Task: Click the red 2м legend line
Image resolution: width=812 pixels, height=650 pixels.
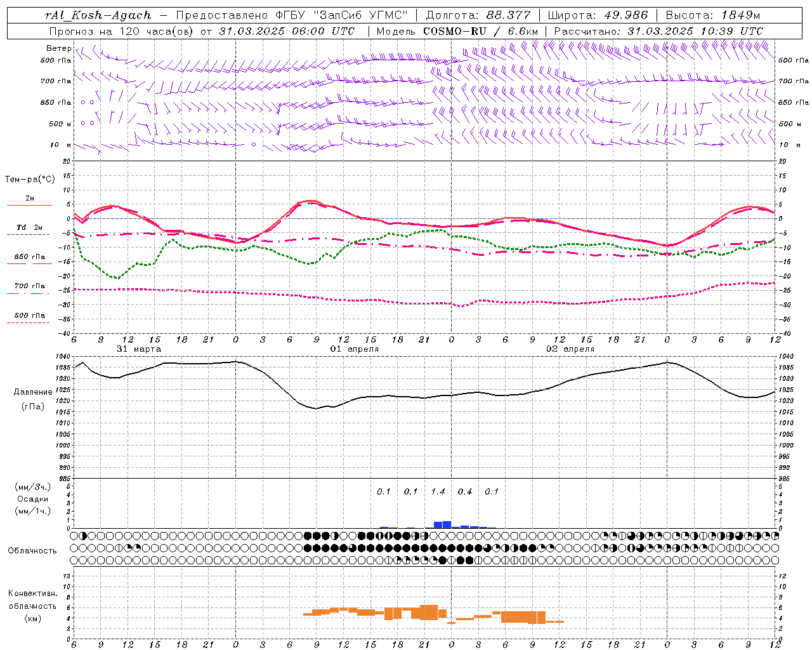Action: [29, 206]
